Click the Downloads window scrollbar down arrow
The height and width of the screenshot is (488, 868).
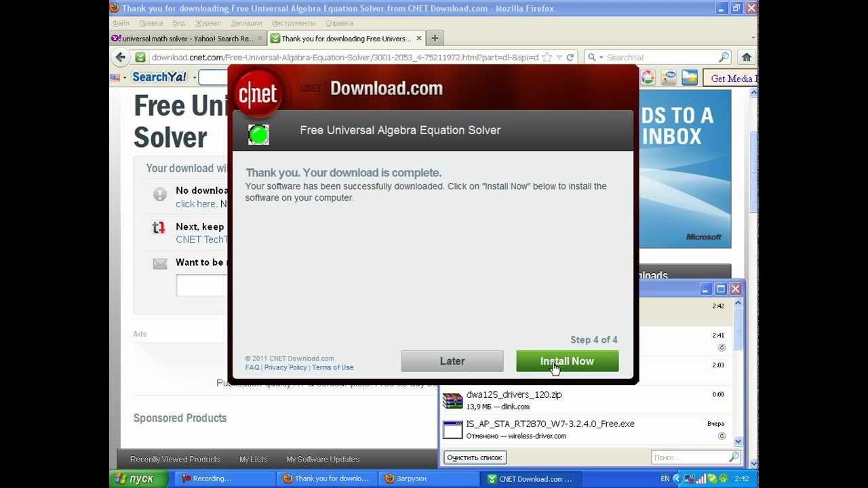click(x=738, y=441)
